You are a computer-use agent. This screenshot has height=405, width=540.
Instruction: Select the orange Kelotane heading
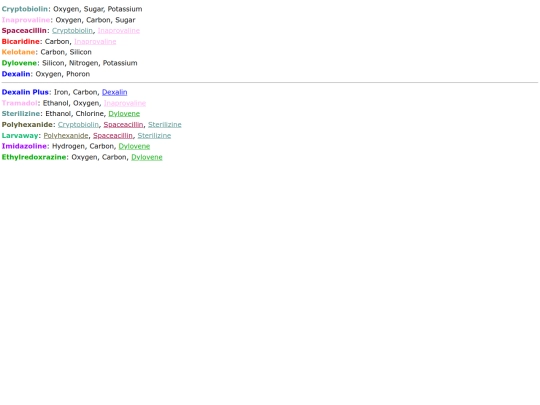(19, 52)
